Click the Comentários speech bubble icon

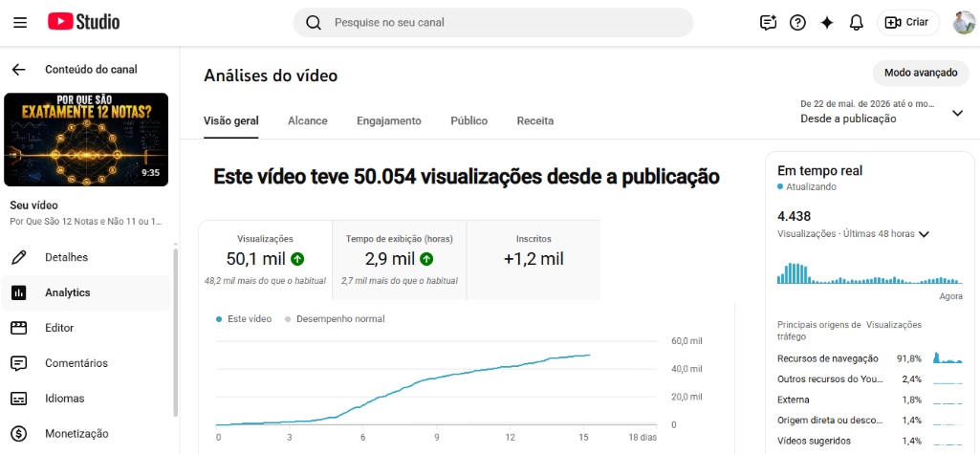coord(19,363)
